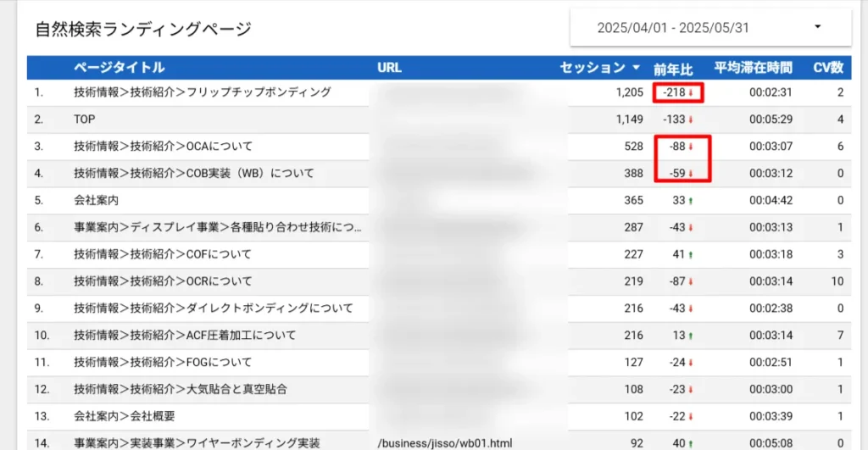Viewport: 868px width, 450px height.
Task: Select the 自然検索ランディングページ title text
Action: 143,29
